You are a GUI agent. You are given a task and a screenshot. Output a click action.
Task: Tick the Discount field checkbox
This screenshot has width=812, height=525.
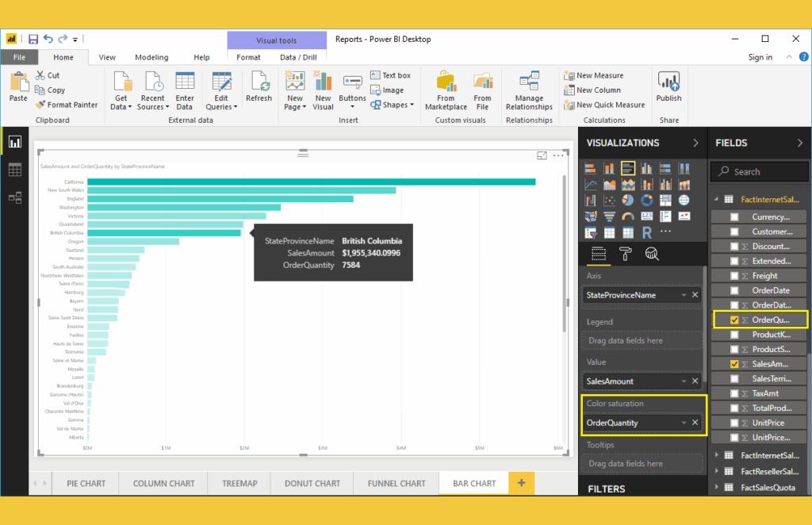click(x=733, y=247)
